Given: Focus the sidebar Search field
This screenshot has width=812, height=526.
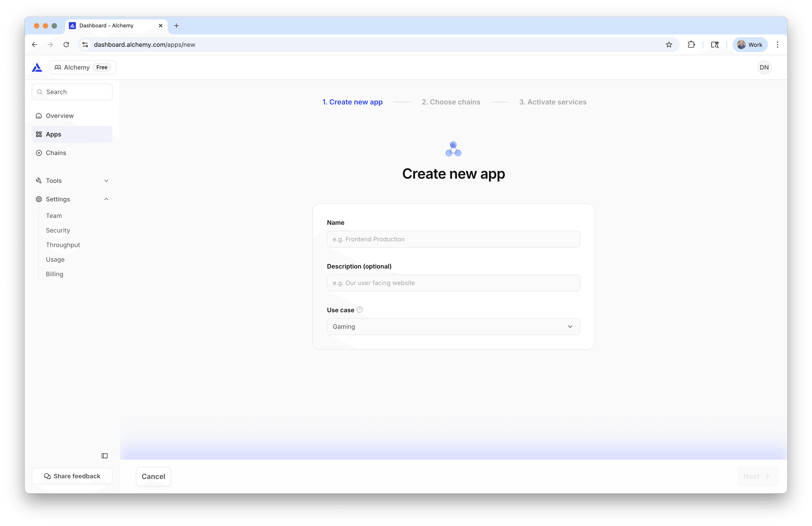Looking at the screenshot, I should click(x=72, y=92).
